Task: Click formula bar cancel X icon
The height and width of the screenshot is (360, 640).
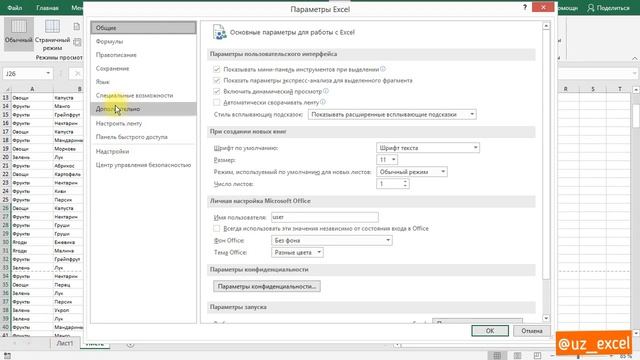Action: pos(77,73)
